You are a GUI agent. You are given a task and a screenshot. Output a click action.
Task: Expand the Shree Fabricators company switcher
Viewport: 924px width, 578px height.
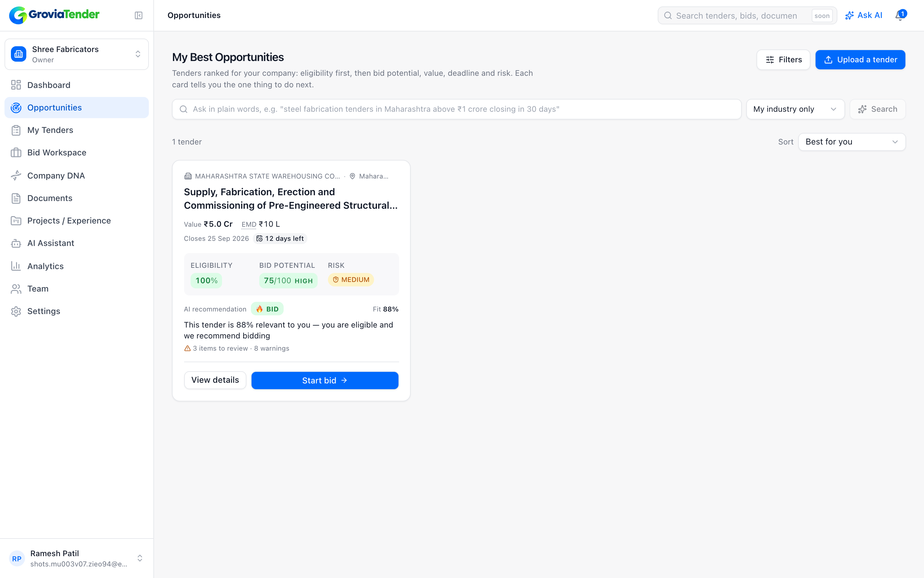[77, 54]
